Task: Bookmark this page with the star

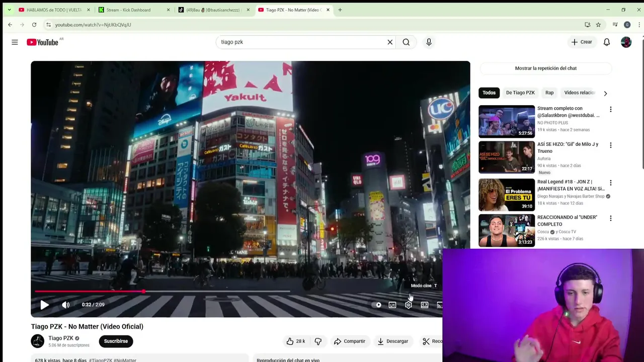Action: point(598,25)
